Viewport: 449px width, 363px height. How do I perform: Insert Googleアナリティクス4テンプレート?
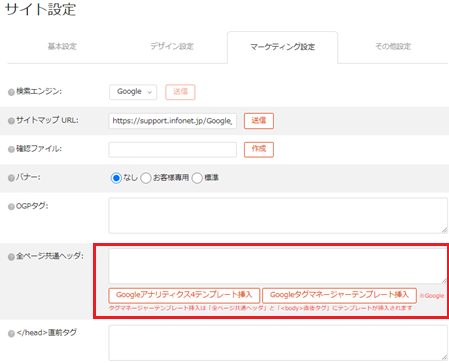tap(184, 295)
